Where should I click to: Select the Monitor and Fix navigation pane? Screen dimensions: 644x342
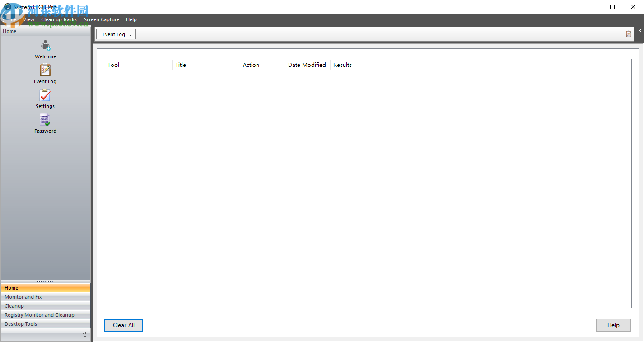[x=45, y=297]
